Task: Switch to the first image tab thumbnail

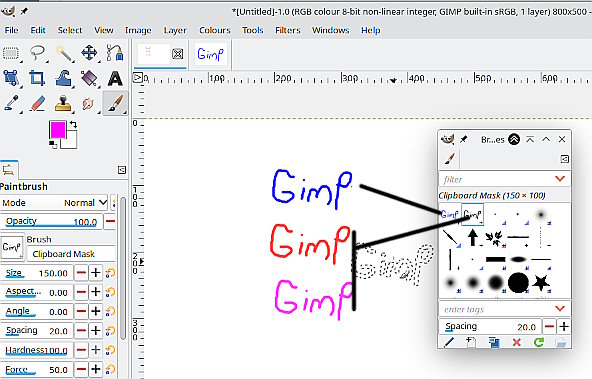Action: (x=154, y=54)
